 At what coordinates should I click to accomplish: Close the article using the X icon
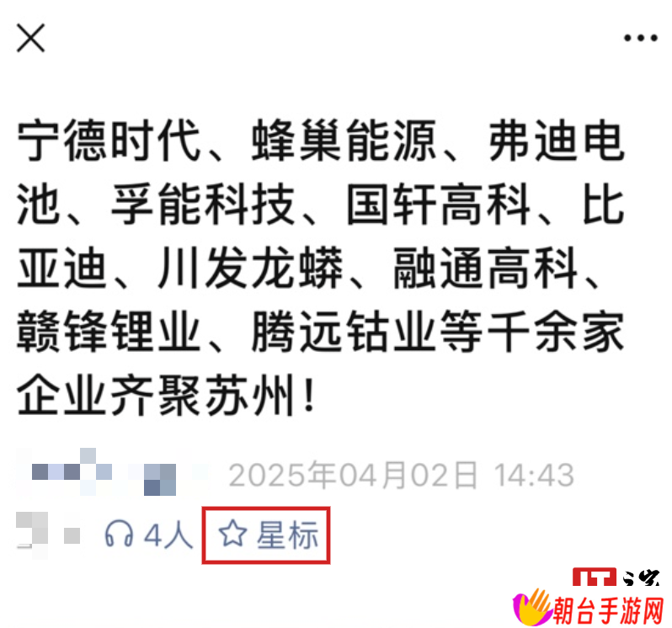[30, 38]
